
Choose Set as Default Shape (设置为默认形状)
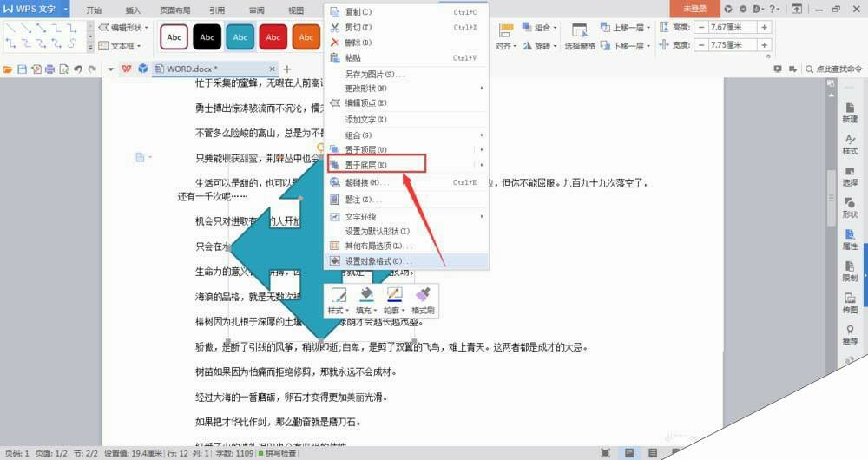tap(405, 232)
